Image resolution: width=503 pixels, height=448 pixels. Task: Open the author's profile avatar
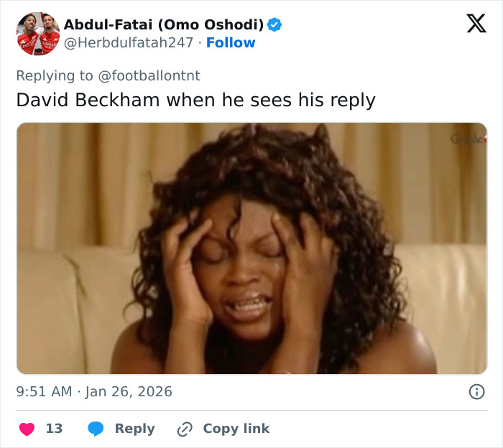[x=37, y=33]
